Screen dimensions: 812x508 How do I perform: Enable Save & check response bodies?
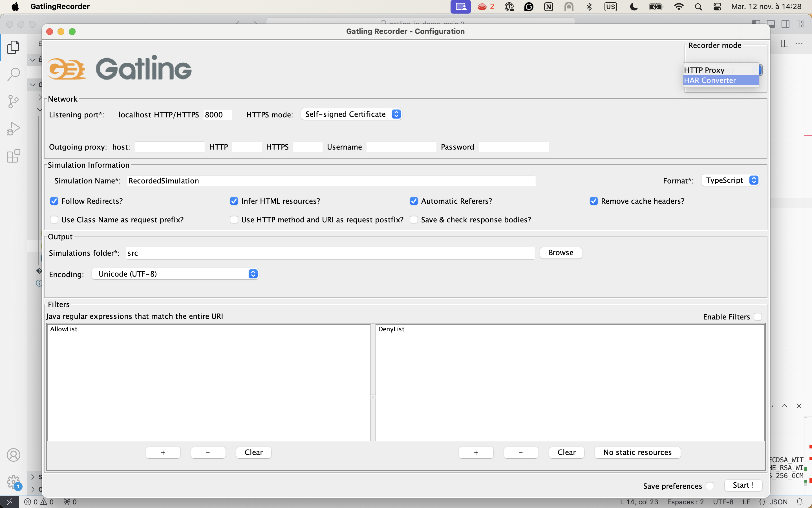[x=414, y=219]
